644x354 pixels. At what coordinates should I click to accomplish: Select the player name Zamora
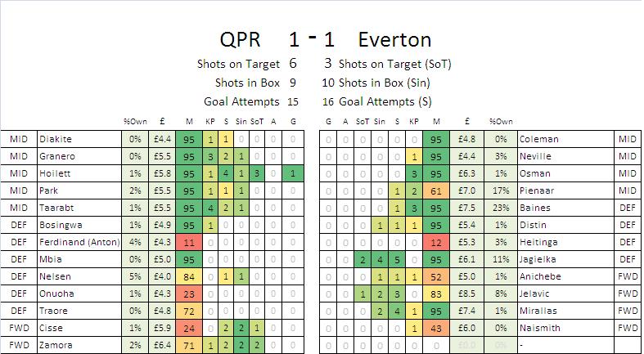[54, 345]
